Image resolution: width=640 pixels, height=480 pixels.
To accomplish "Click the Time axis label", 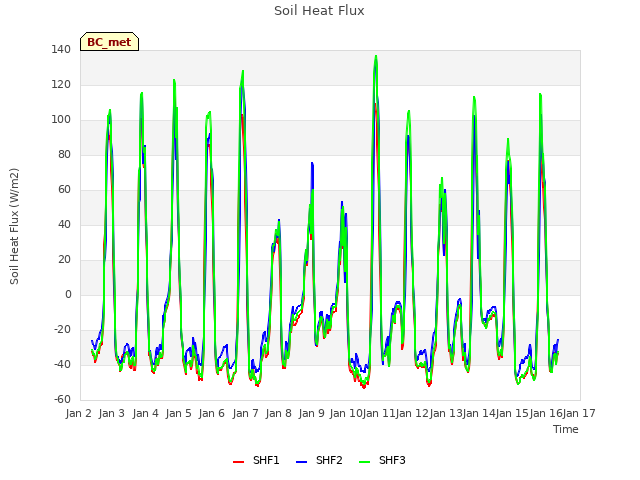I will pyautogui.click(x=566, y=429).
